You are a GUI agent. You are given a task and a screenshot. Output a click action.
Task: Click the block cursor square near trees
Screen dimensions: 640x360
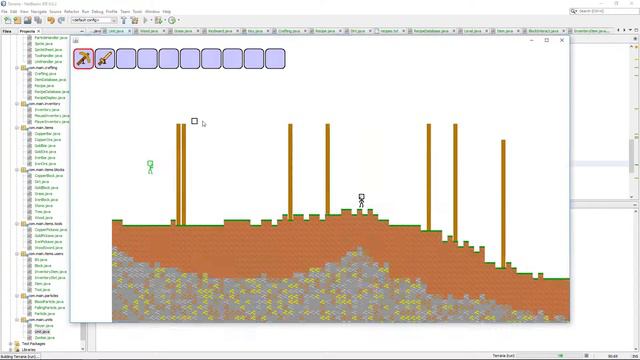tap(194, 121)
